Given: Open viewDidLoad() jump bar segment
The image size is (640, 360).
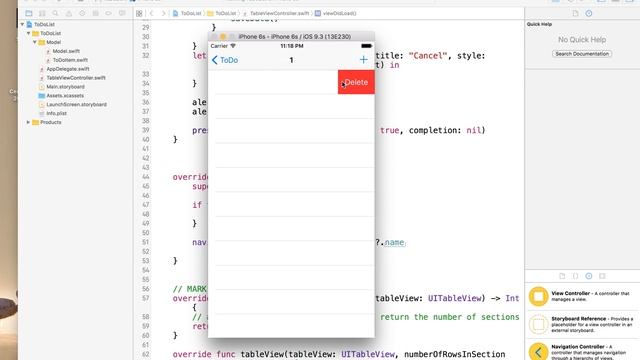Looking at the screenshot, I should click(336, 13).
